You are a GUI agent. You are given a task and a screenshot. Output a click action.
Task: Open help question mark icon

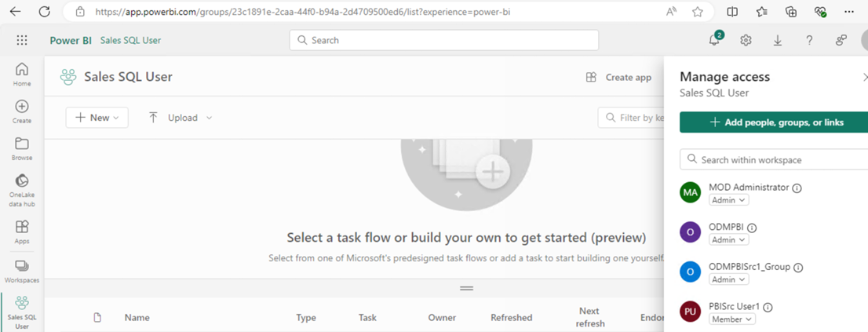[x=809, y=40]
